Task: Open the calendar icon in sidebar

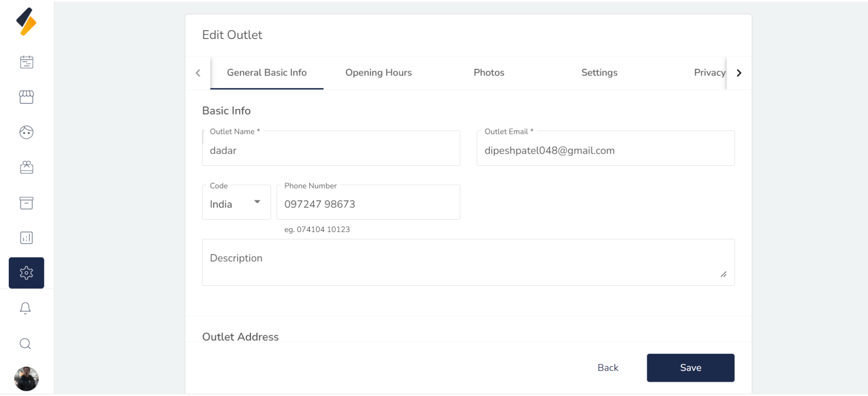Action: [26, 62]
